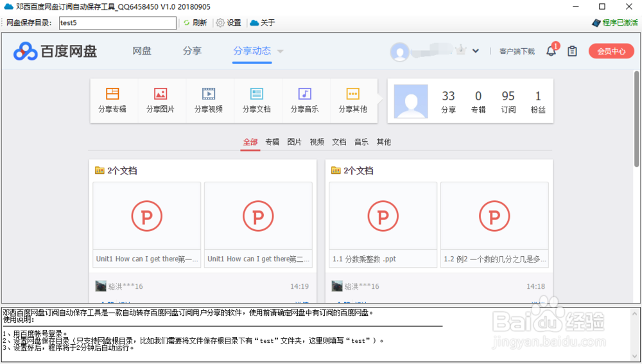Open the 分享视频 category
This screenshot has width=642, height=364.
click(x=209, y=101)
